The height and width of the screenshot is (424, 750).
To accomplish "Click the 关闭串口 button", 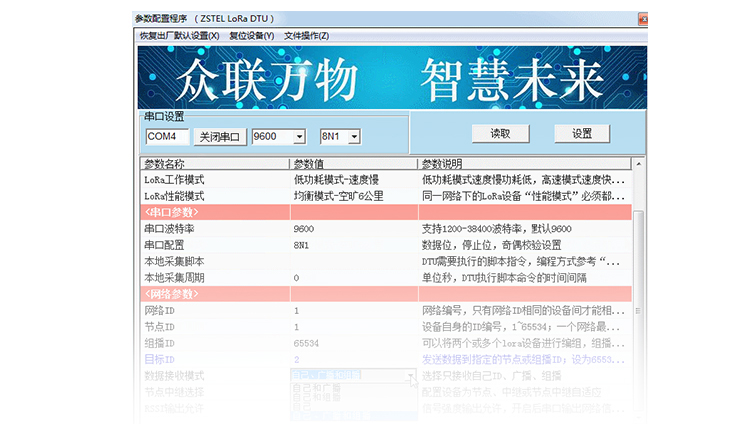I will tap(220, 137).
